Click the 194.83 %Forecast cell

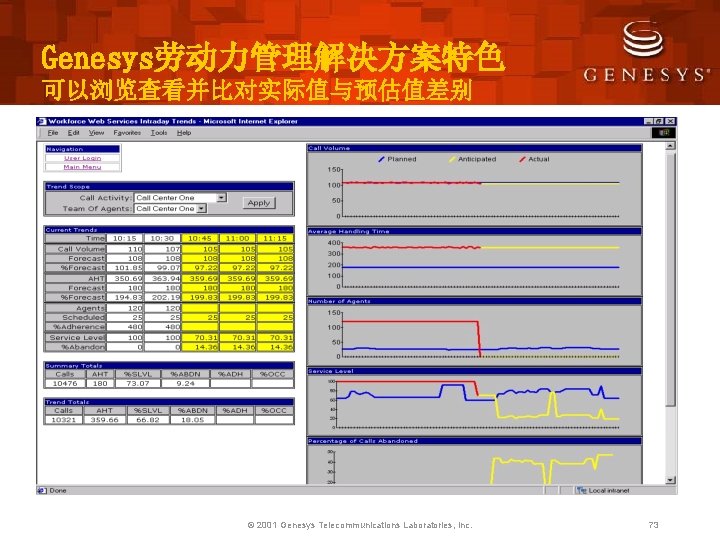coord(125,297)
